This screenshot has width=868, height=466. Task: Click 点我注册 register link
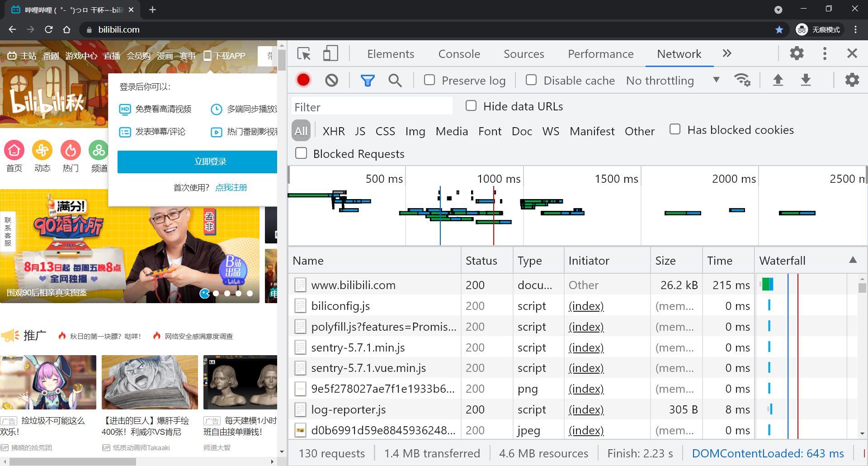pos(231,187)
